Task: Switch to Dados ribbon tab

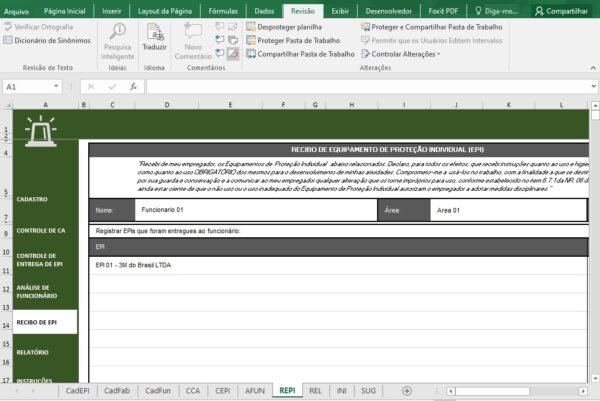Action: (x=264, y=11)
